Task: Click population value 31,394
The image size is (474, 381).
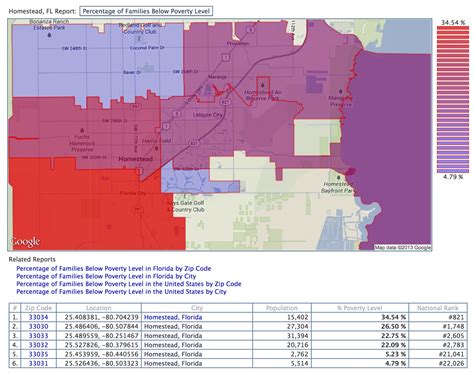Action: [297, 336]
